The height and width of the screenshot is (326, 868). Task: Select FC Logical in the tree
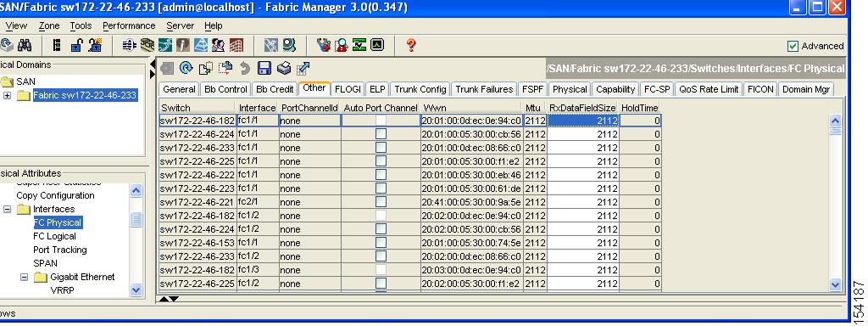(54, 236)
